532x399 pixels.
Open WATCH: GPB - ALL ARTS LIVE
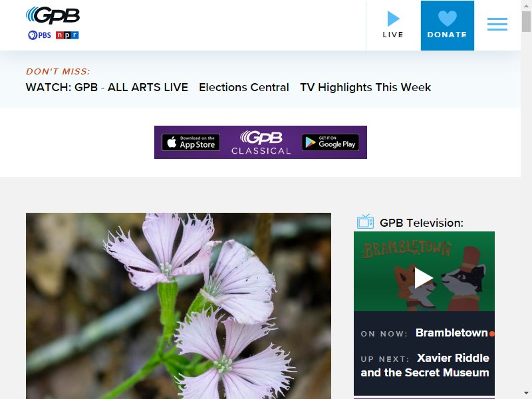click(x=107, y=87)
